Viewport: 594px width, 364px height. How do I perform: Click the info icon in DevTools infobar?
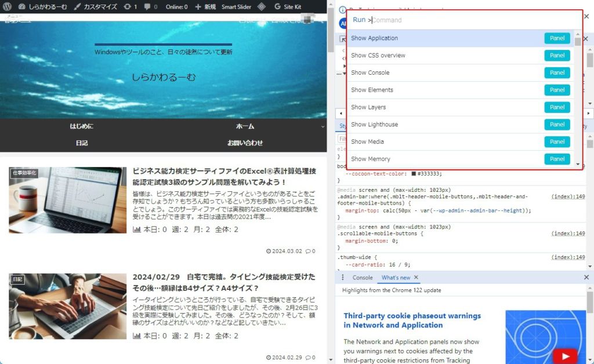(x=342, y=10)
